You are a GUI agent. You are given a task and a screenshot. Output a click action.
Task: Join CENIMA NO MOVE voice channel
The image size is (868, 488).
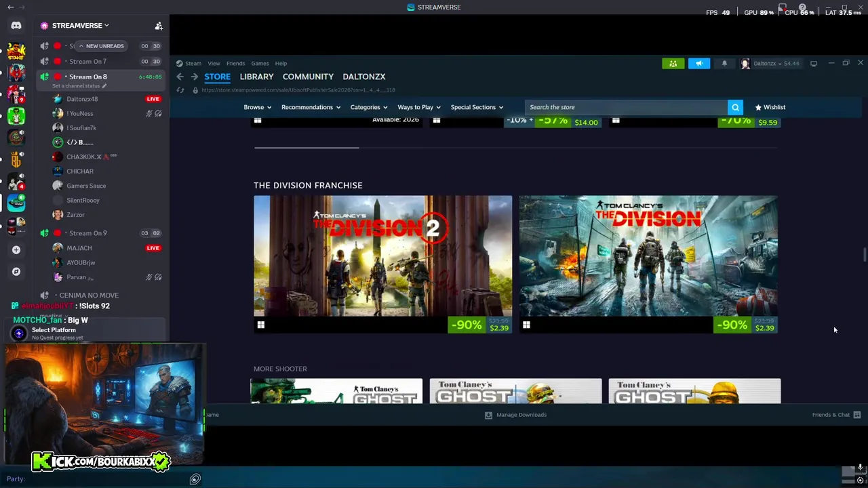100,296
